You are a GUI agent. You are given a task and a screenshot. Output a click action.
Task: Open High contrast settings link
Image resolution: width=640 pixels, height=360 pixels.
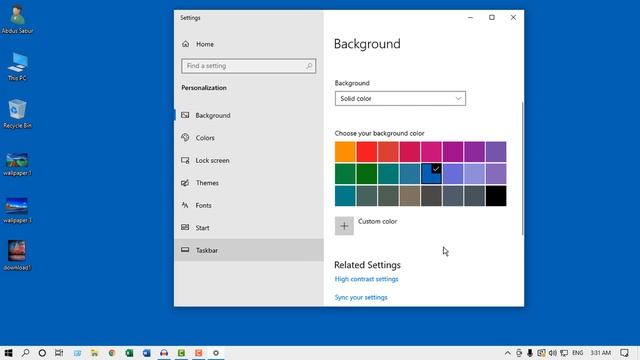[366, 279]
